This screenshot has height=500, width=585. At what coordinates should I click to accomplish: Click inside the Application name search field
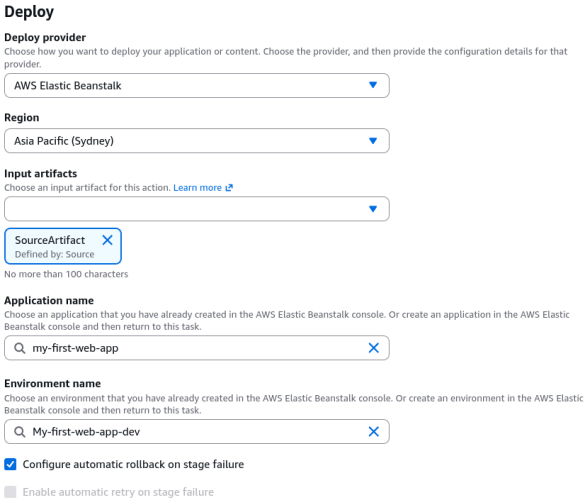click(x=197, y=348)
